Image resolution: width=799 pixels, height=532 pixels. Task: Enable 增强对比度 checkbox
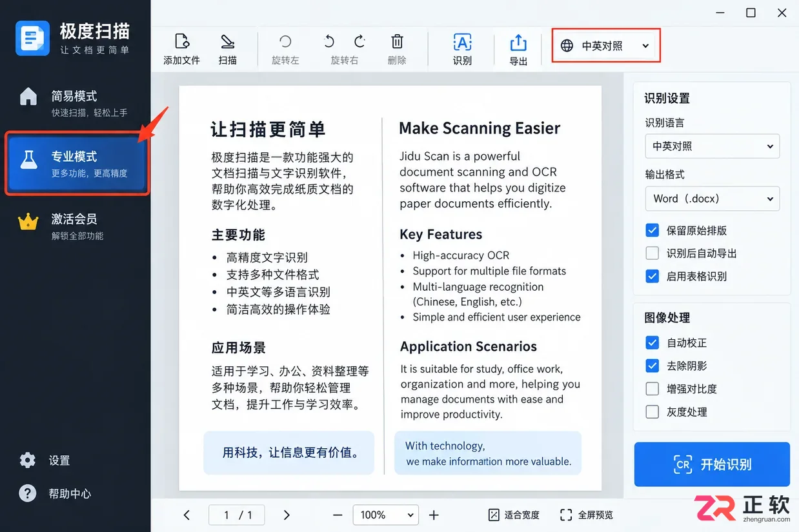click(652, 389)
